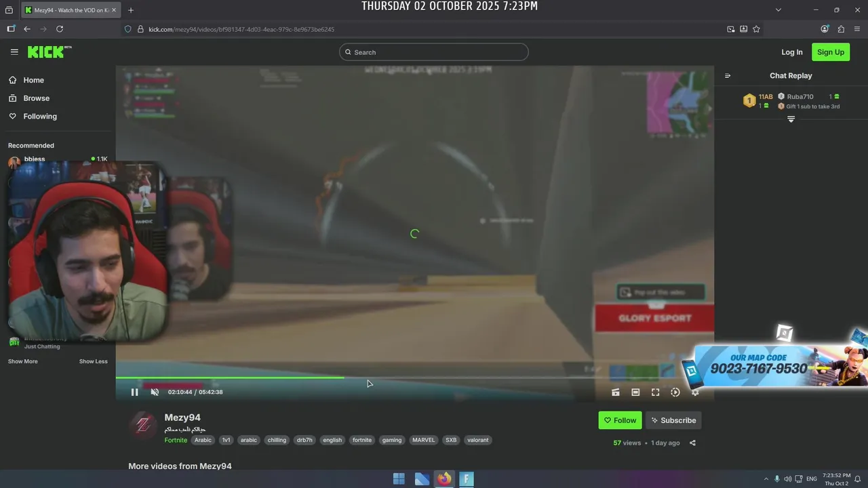This screenshot has height=488, width=868.
Task: Bookmark this page with the star icon
Action: [x=756, y=29]
